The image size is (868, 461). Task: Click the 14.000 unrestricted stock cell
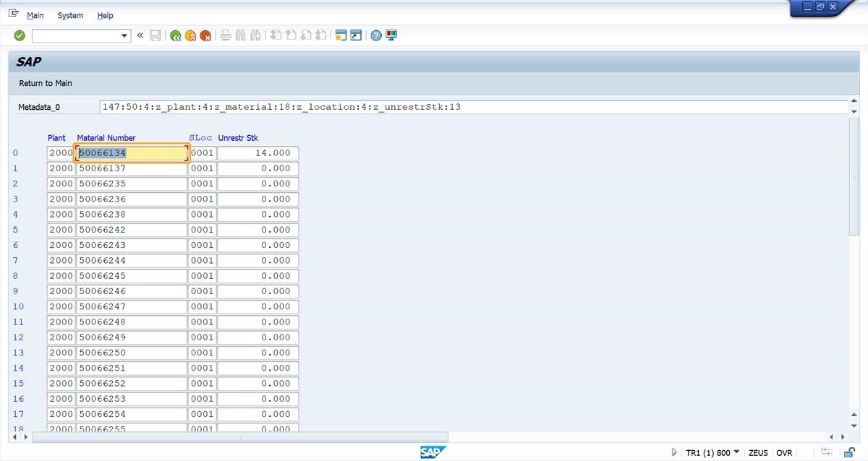pos(258,153)
